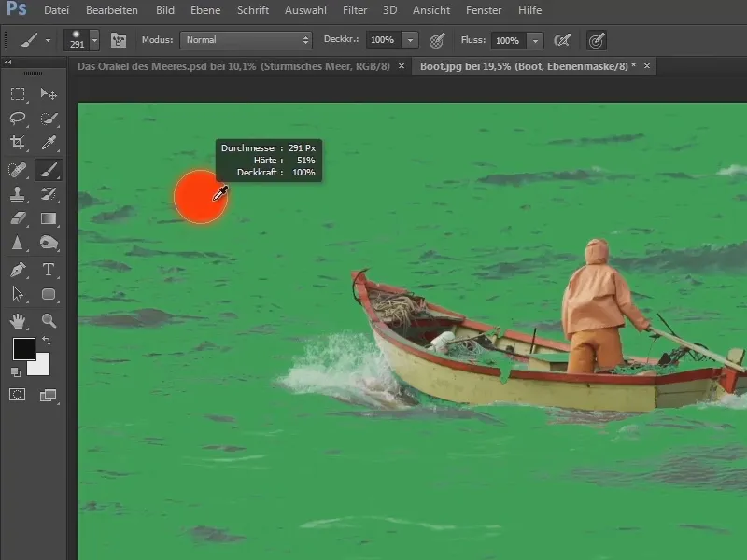Select the Zoom tool
This screenshot has width=747, height=560.
[49, 321]
